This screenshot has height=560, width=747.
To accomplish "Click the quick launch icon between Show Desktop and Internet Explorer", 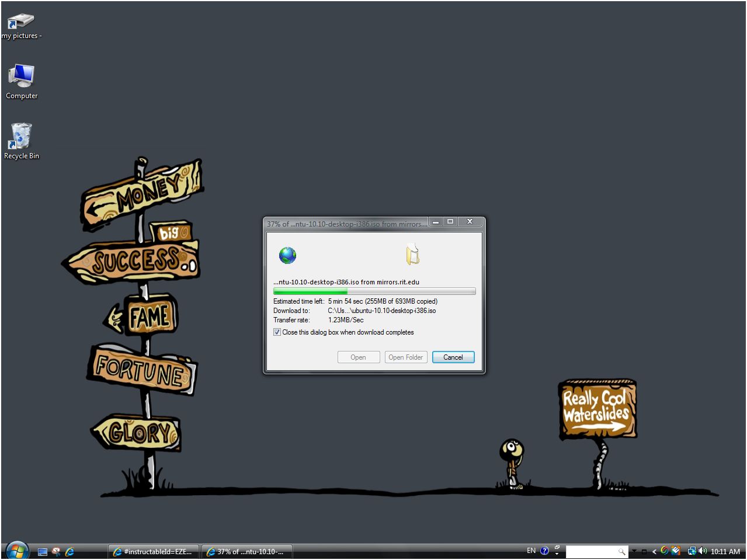I will point(56,551).
